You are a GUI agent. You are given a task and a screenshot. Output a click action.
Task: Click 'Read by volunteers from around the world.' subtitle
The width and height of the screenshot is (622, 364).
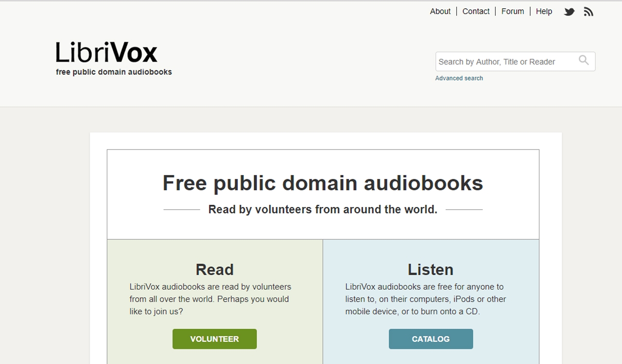tap(323, 209)
